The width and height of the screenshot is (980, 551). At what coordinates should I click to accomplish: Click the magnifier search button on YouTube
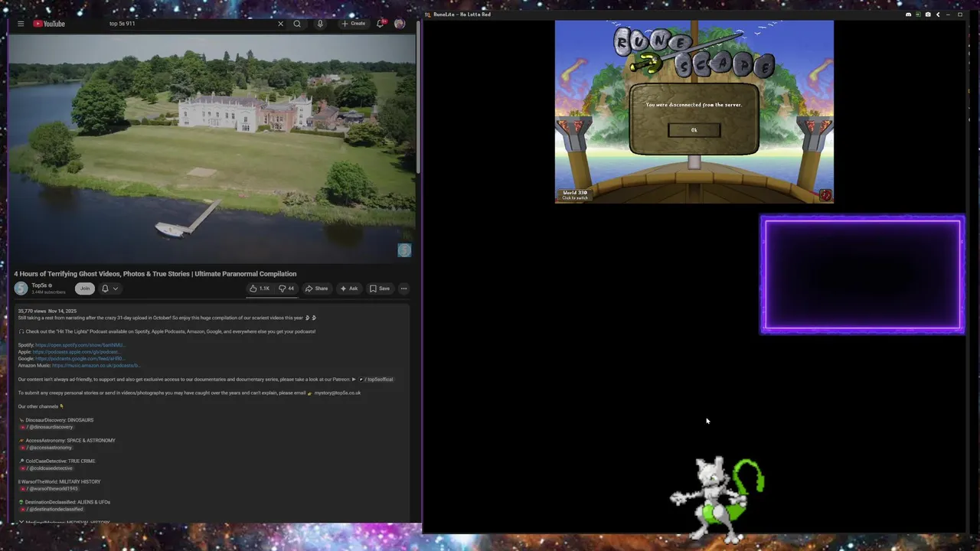pyautogui.click(x=297, y=24)
